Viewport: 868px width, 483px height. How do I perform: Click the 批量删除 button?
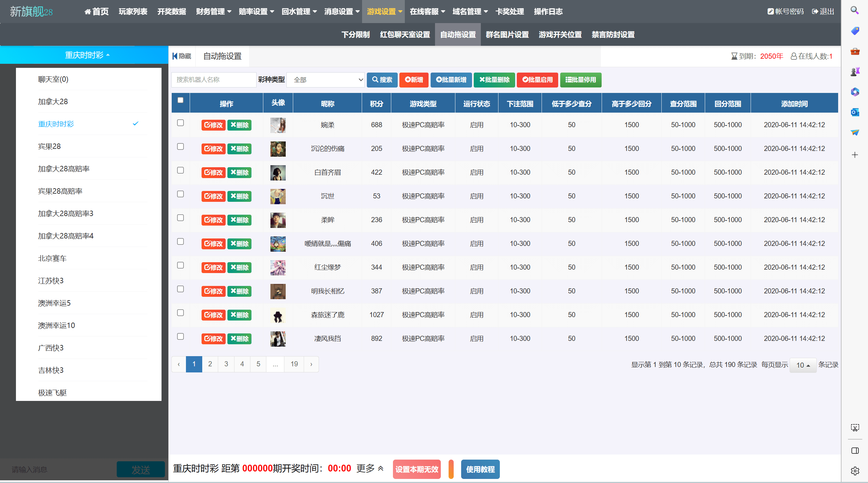(494, 80)
